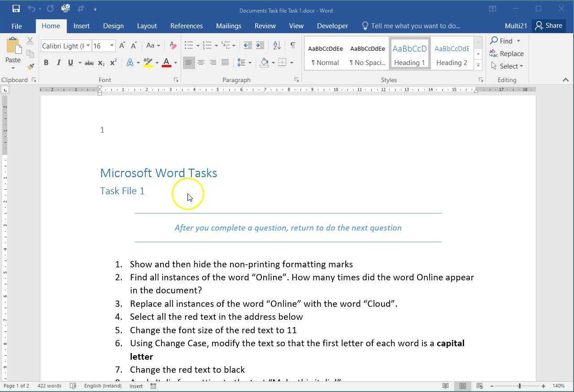Increase font size with the grow font icon
The image size is (574, 392).
click(x=122, y=46)
